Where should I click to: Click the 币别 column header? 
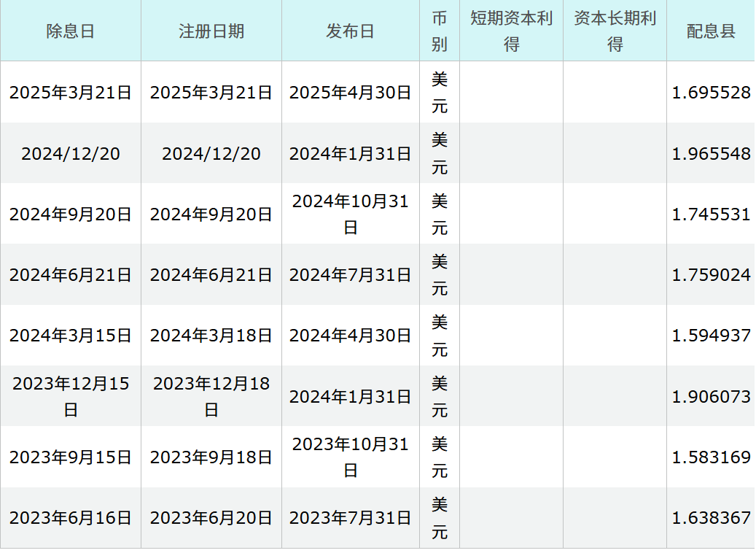click(x=439, y=31)
